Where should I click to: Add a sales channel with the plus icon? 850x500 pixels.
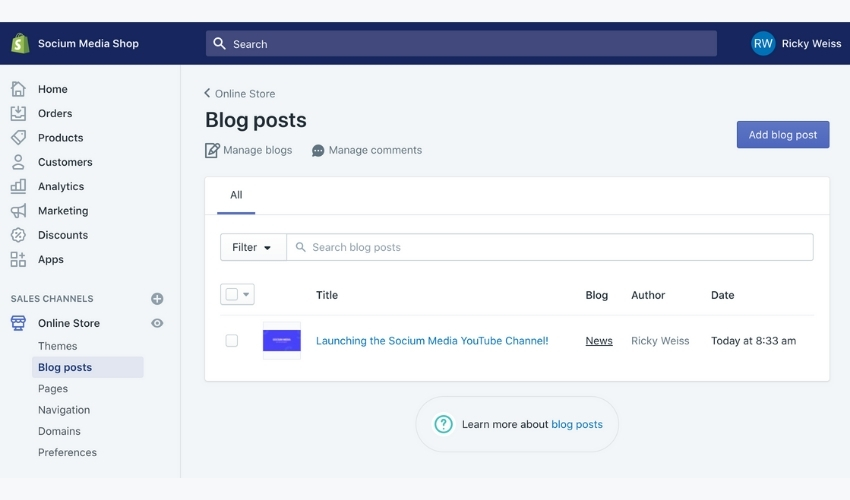[x=157, y=299]
